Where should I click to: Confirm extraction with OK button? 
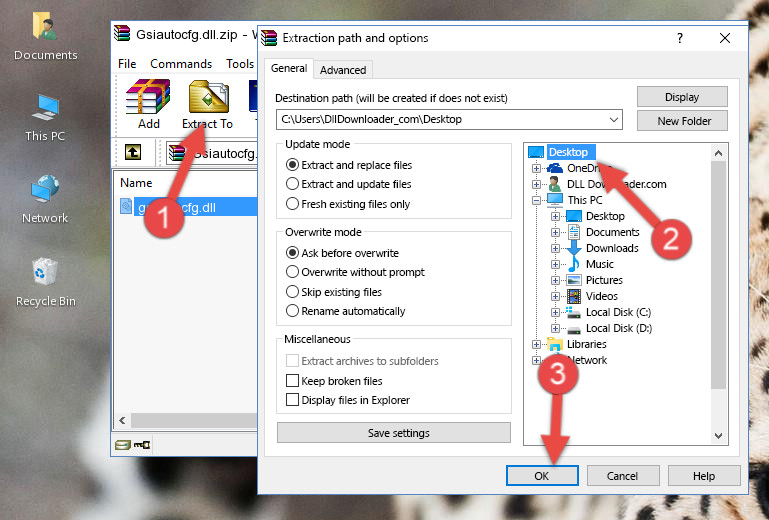click(542, 475)
